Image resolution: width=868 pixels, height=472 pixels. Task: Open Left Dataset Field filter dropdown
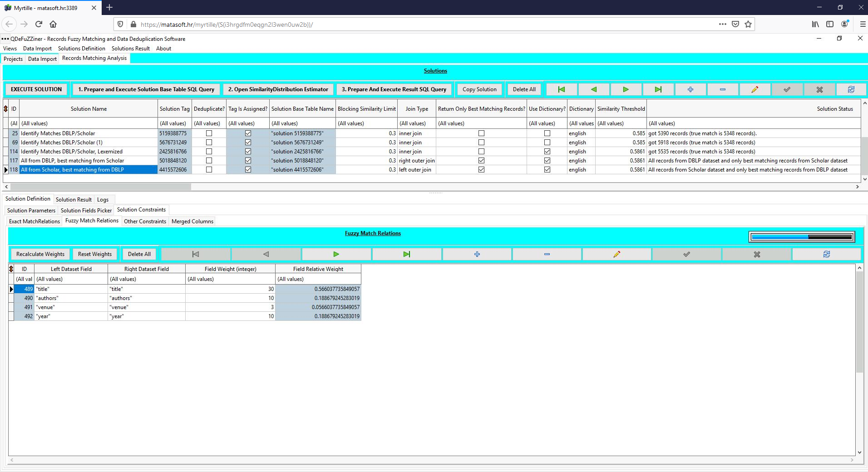click(71, 279)
